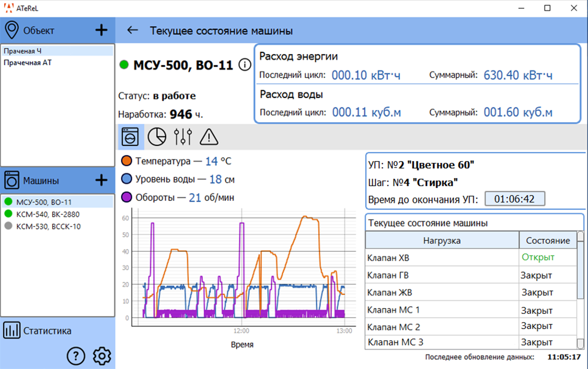The width and height of the screenshot is (588, 369).
Task: Toggle blue Уровень воды series marker
Action: pyautogui.click(x=127, y=179)
